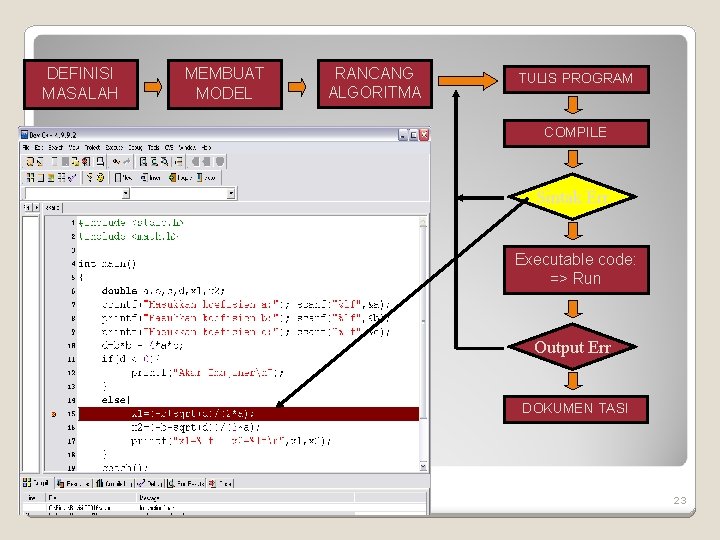Click the New file icon in Dev-C++ toolbar
The image size is (720, 540).
click(x=30, y=161)
